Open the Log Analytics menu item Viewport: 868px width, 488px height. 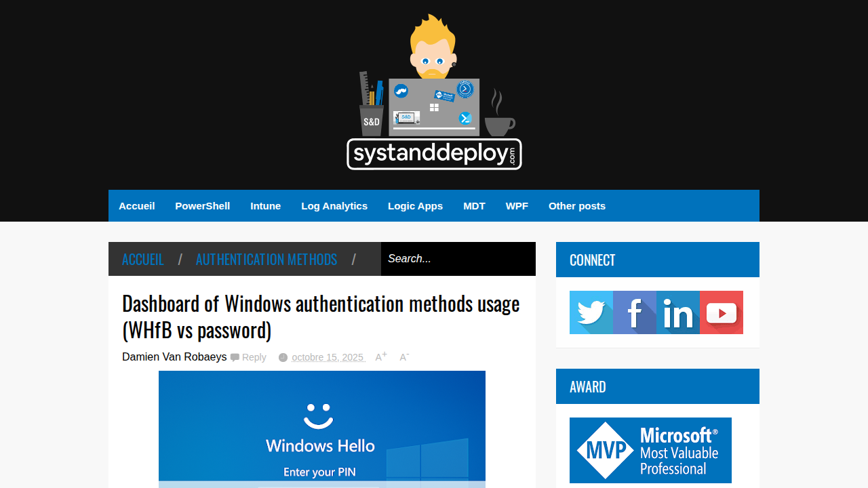pyautogui.click(x=334, y=206)
